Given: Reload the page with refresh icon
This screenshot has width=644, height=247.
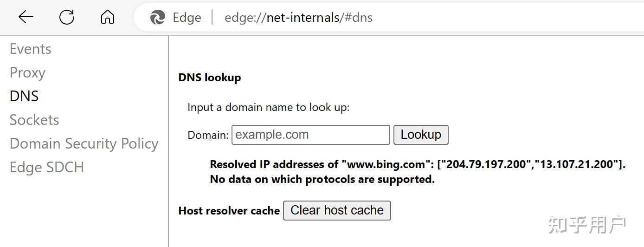Looking at the screenshot, I should pos(67,18).
